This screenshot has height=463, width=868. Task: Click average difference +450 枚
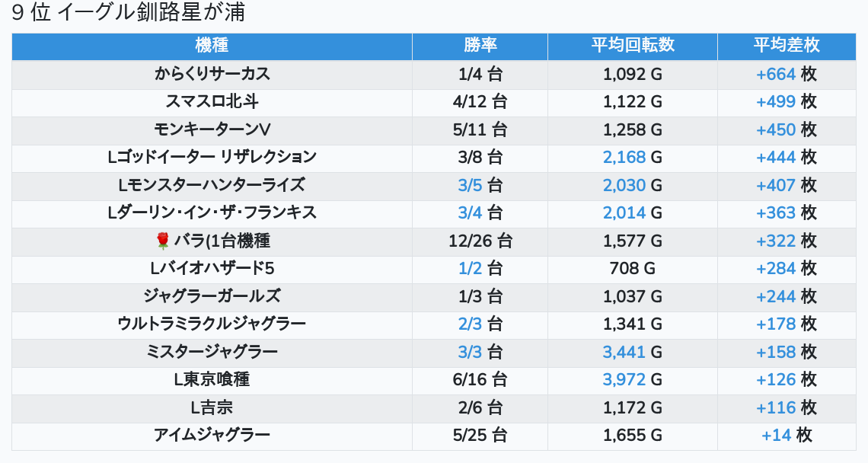point(787,129)
